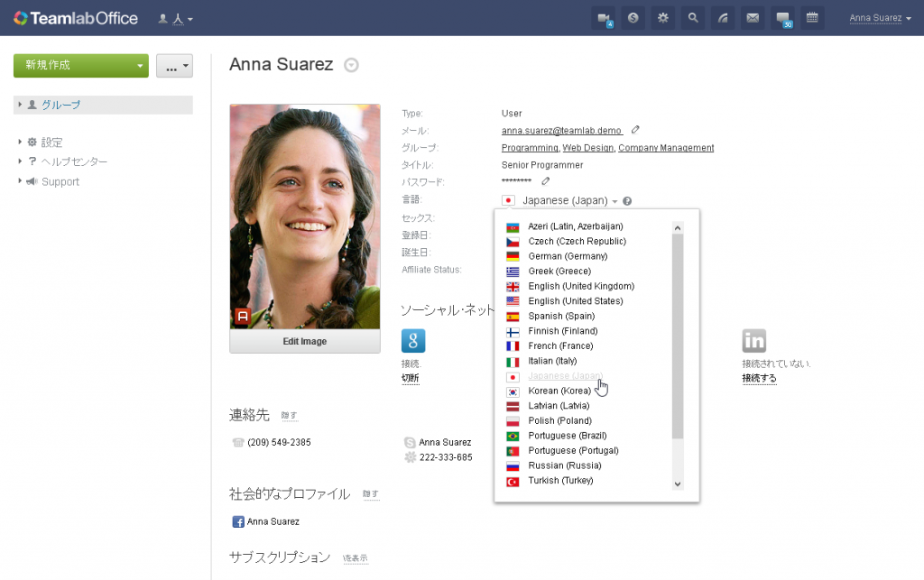Expand the Support sidebar item
Viewport: 924px width, 580px height.
tap(20, 181)
